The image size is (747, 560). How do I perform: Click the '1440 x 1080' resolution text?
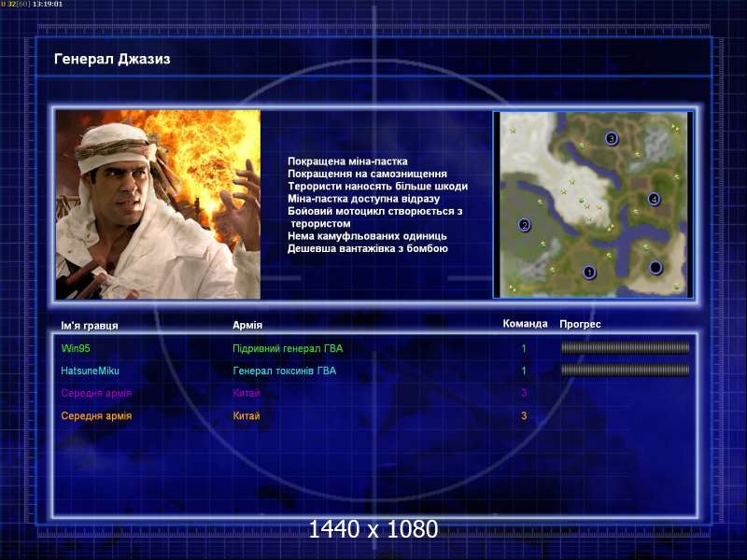pyautogui.click(x=373, y=529)
